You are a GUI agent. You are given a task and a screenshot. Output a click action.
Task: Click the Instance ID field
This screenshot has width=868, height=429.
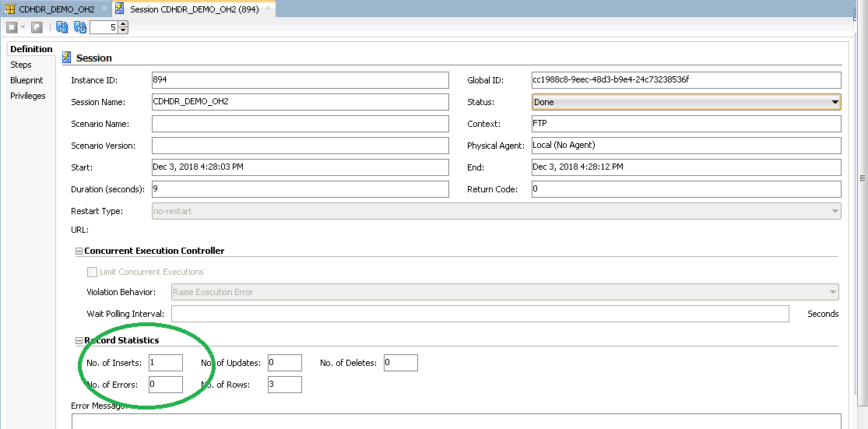pyautogui.click(x=300, y=80)
